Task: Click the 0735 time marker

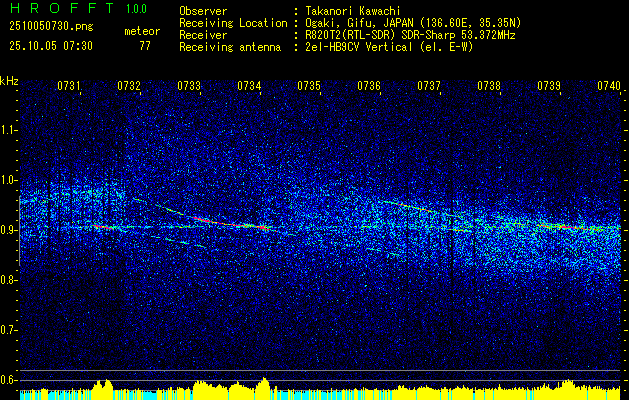Action: (308, 86)
